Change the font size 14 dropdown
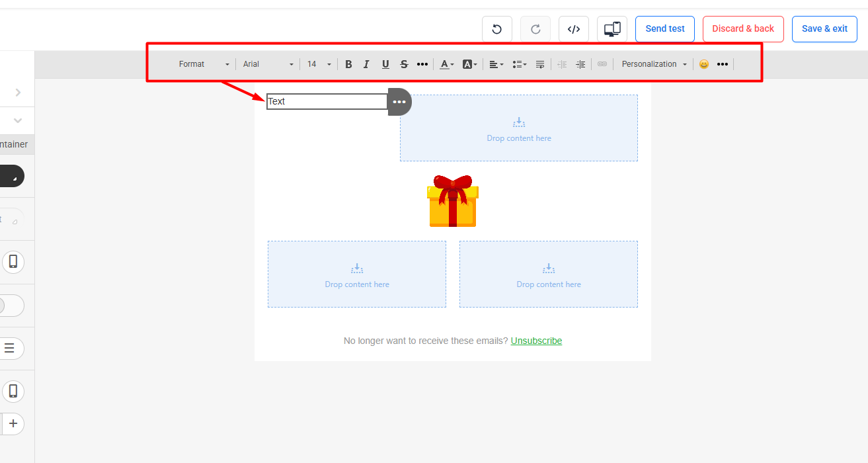Screen dimensions: 868x463 (x=319, y=64)
